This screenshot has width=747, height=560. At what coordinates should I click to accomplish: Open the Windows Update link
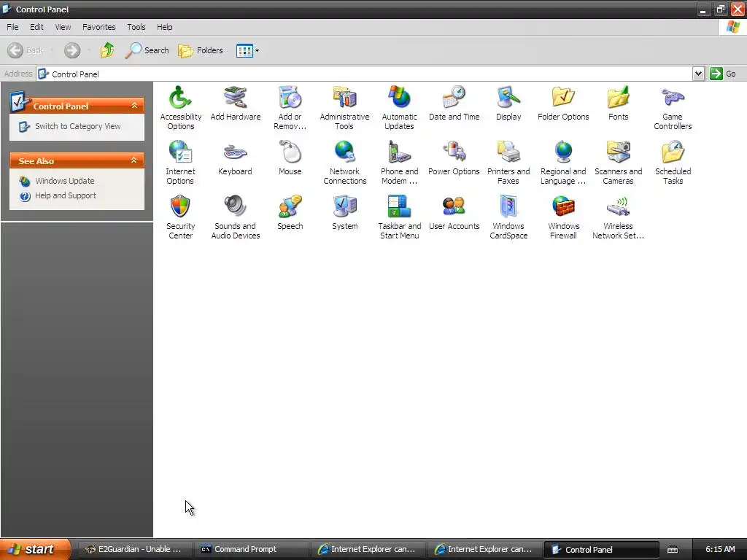click(65, 181)
